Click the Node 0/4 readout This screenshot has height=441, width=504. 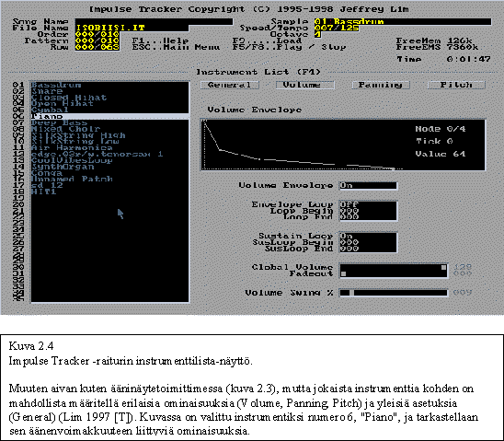point(441,129)
